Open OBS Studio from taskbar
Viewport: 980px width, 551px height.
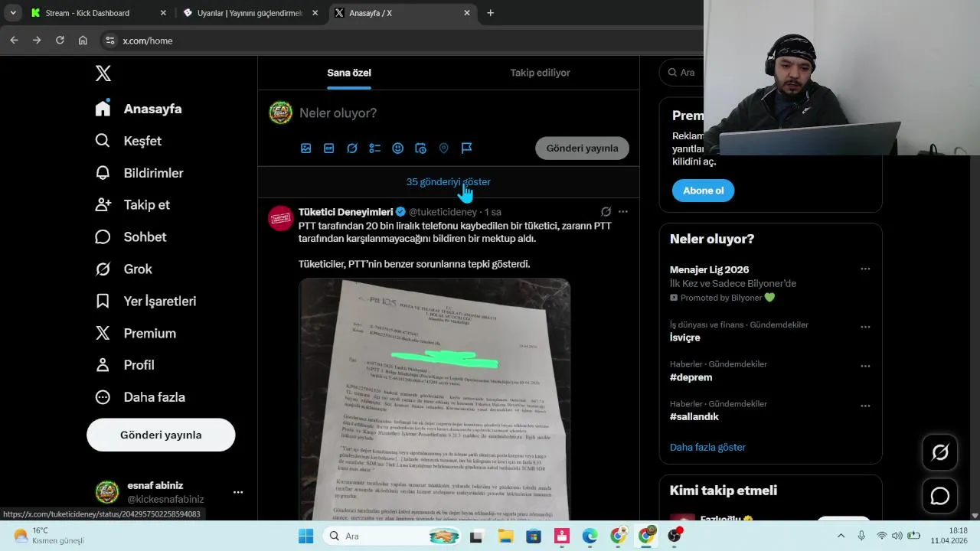(x=675, y=536)
